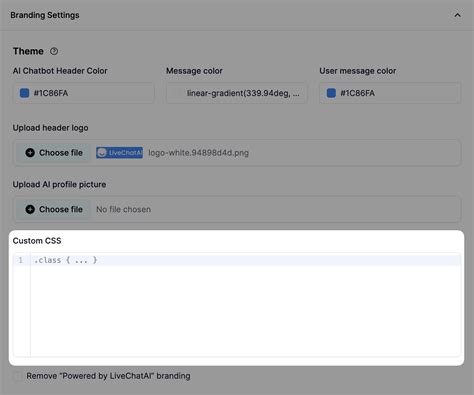Click plus icon in header logo button
This screenshot has height=395, width=474.
pyautogui.click(x=30, y=153)
